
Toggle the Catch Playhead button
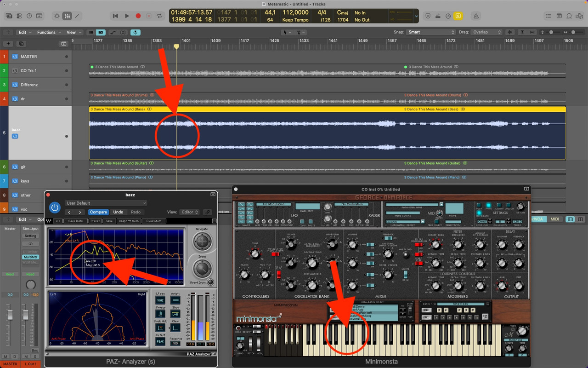click(136, 32)
